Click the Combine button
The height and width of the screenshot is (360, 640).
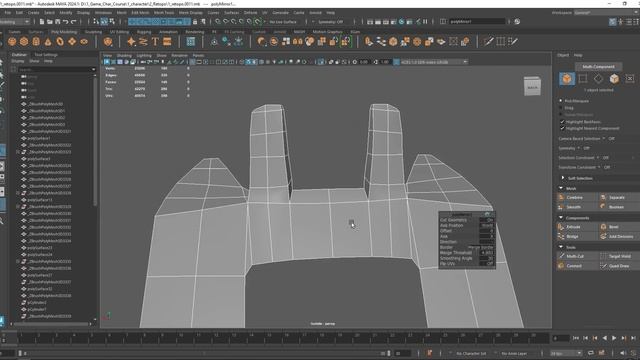[577, 198]
